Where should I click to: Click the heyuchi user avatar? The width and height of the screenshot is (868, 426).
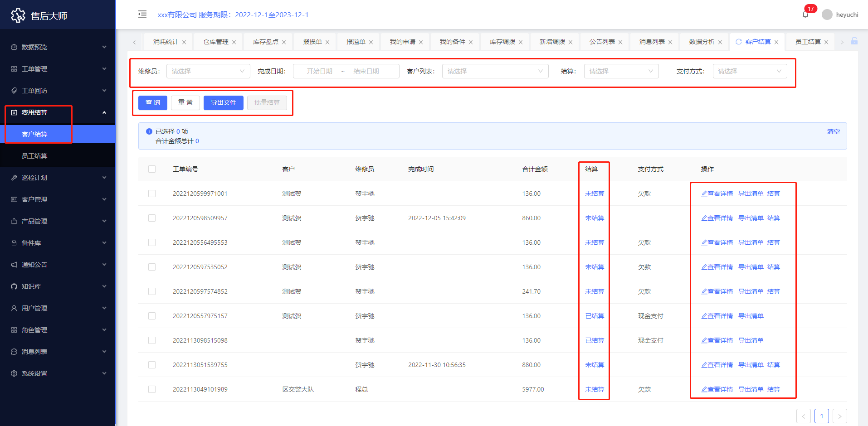(x=827, y=15)
